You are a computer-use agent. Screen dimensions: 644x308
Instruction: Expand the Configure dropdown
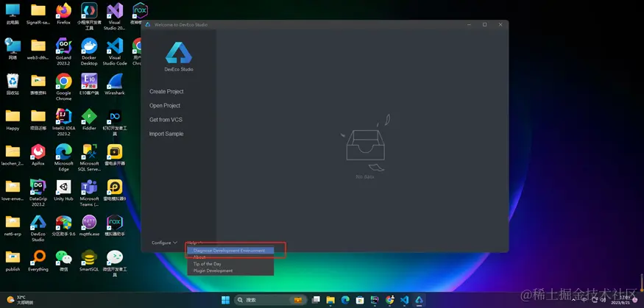click(x=164, y=243)
